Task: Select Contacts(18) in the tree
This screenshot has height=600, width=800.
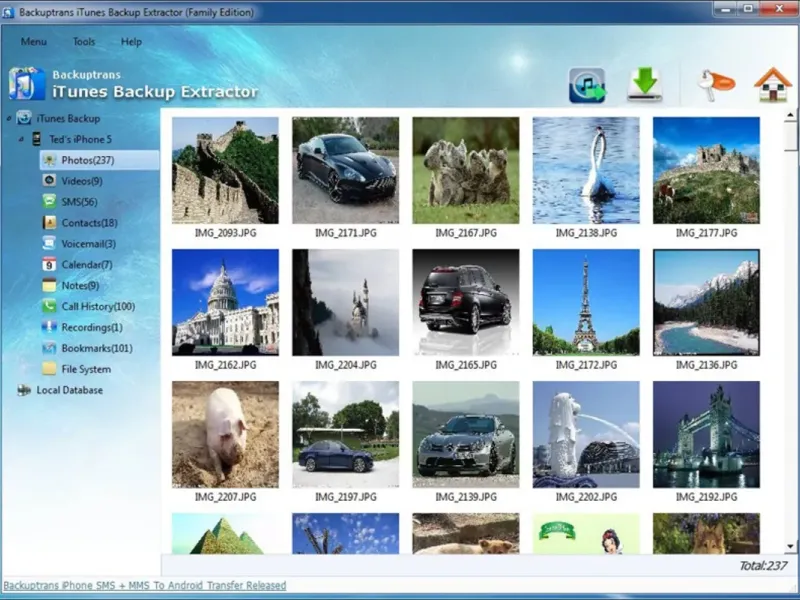Action: 89,223
